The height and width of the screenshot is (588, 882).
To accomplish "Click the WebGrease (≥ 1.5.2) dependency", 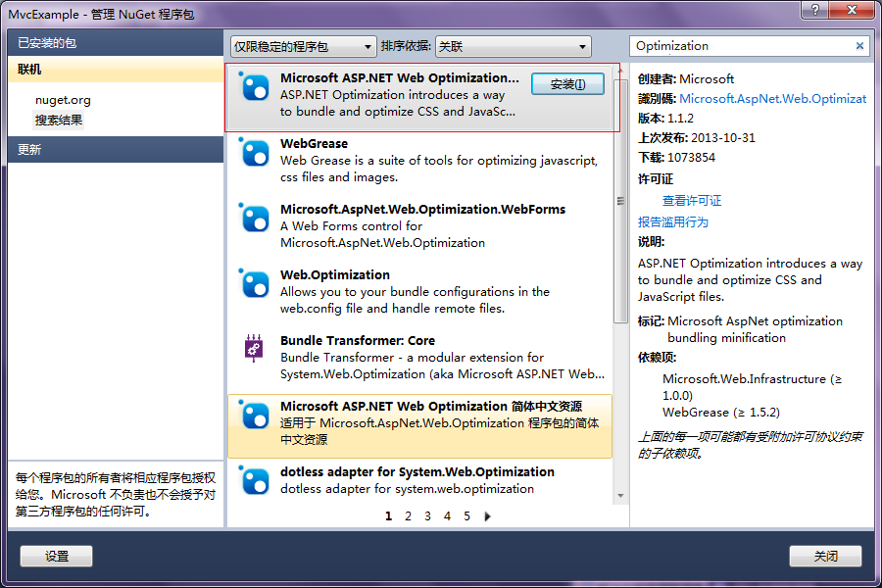I will point(720,413).
